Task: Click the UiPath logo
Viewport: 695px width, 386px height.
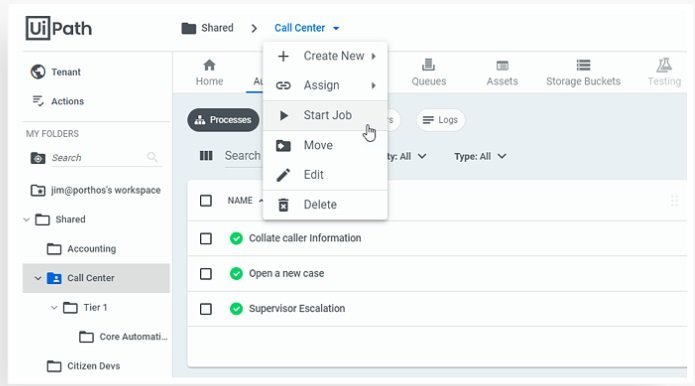Action: click(59, 28)
